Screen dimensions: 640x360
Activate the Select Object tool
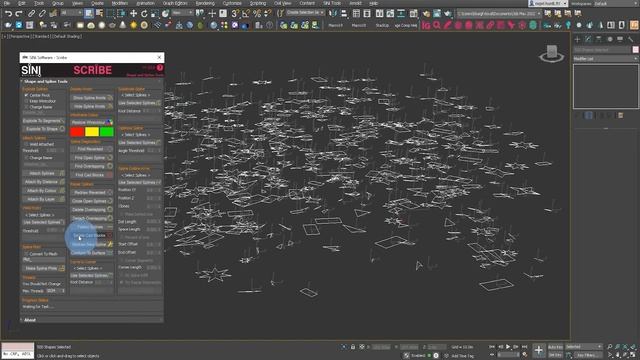(x=89, y=13)
